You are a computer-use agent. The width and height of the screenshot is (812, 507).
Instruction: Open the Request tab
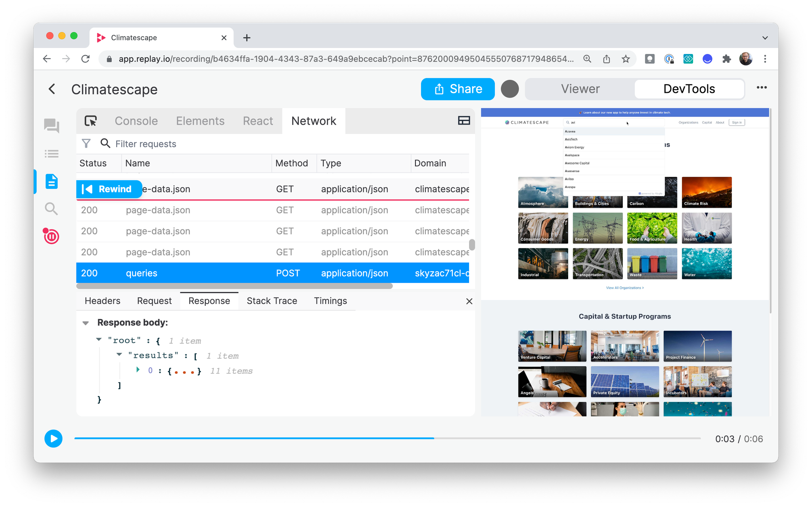coord(154,301)
